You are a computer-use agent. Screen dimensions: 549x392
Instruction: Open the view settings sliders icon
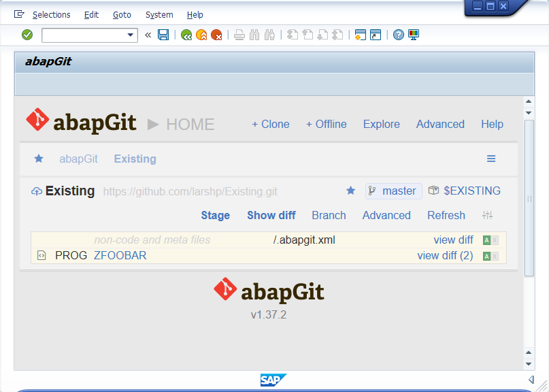pyautogui.click(x=487, y=215)
